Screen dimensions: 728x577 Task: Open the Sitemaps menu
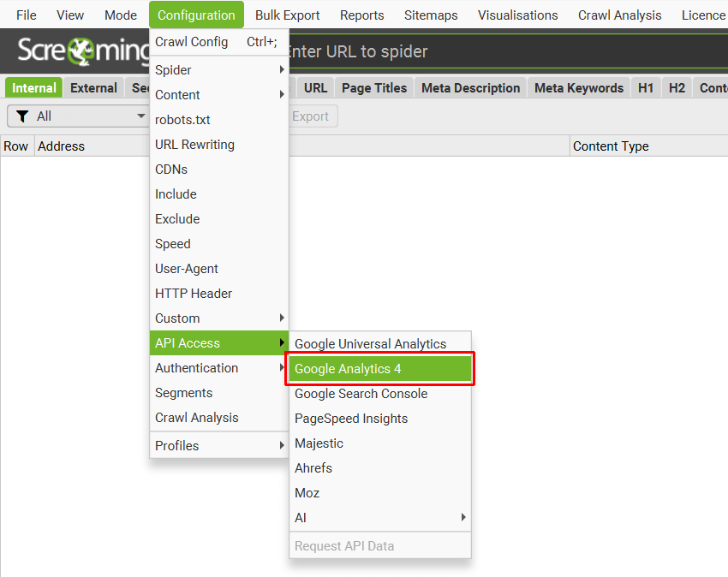coord(431,15)
